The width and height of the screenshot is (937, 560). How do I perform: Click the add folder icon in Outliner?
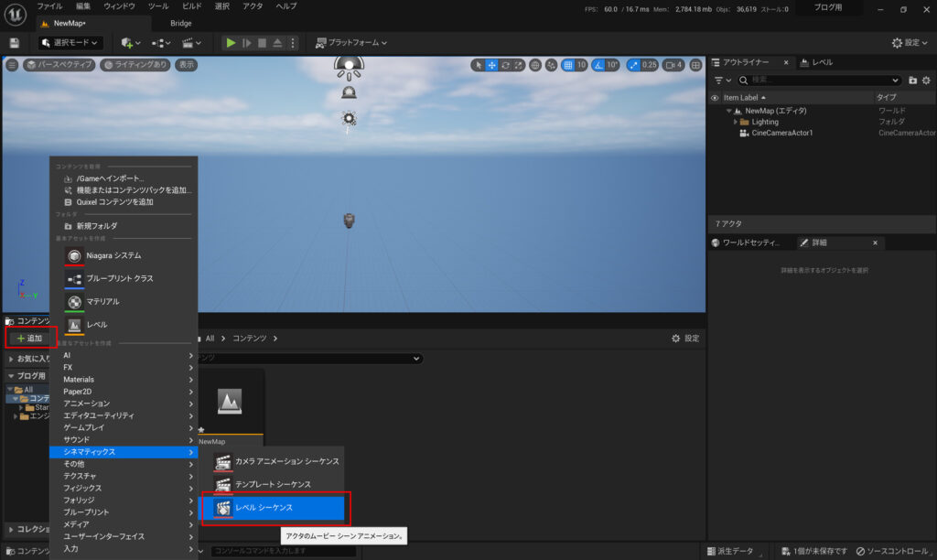[x=912, y=81]
